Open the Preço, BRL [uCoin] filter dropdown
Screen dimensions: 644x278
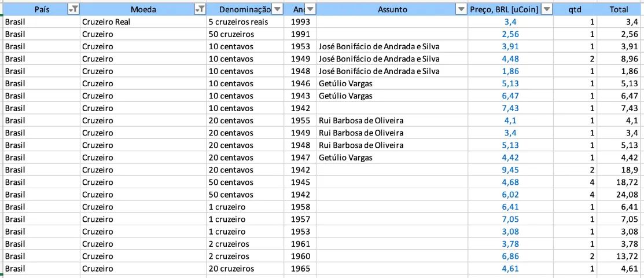[x=547, y=9]
